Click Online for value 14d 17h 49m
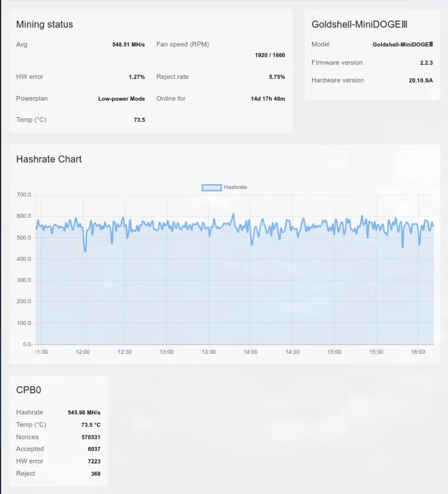 (268, 98)
